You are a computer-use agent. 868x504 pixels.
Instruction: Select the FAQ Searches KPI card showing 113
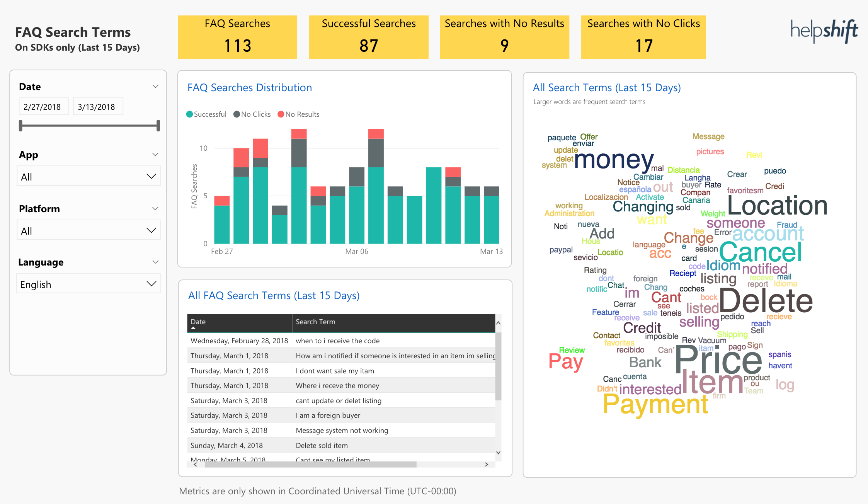pos(237,37)
